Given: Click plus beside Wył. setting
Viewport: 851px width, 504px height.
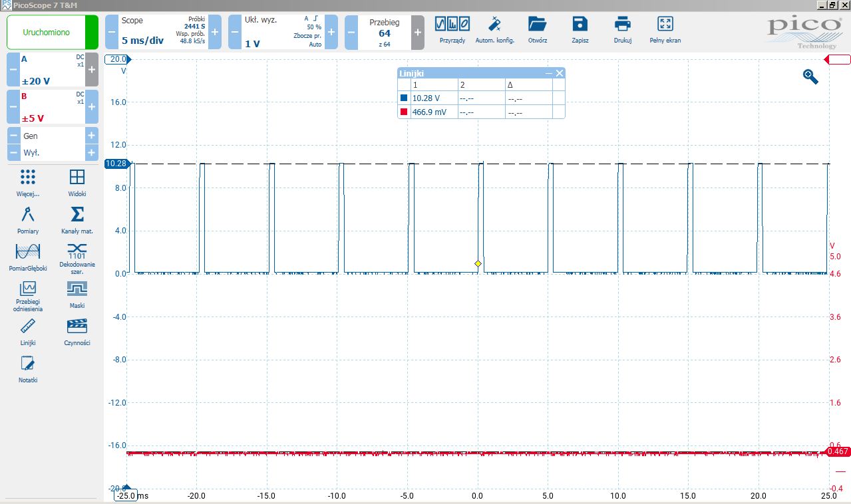Looking at the screenshot, I should pyautogui.click(x=92, y=152).
